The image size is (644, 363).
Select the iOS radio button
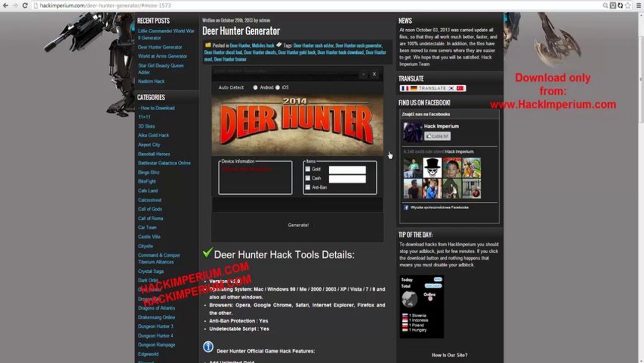pyautogui.click(x=277, y=88)
